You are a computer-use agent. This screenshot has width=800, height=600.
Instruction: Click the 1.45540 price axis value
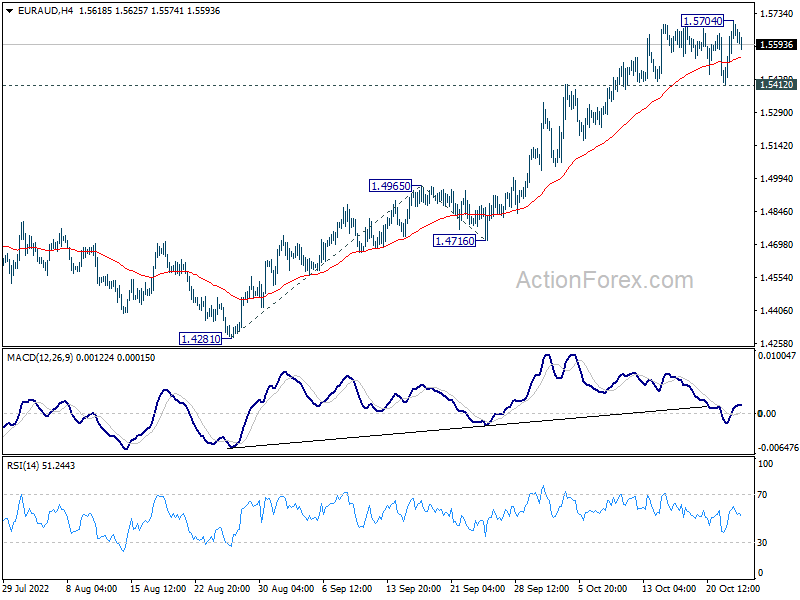click(777, 278)
